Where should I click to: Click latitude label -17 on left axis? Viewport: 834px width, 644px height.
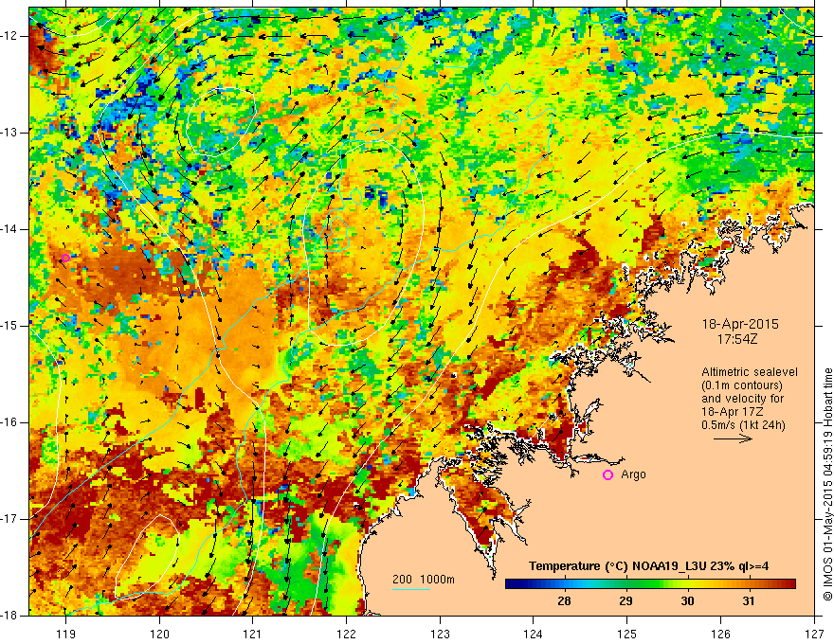click(x=10, y=519)
